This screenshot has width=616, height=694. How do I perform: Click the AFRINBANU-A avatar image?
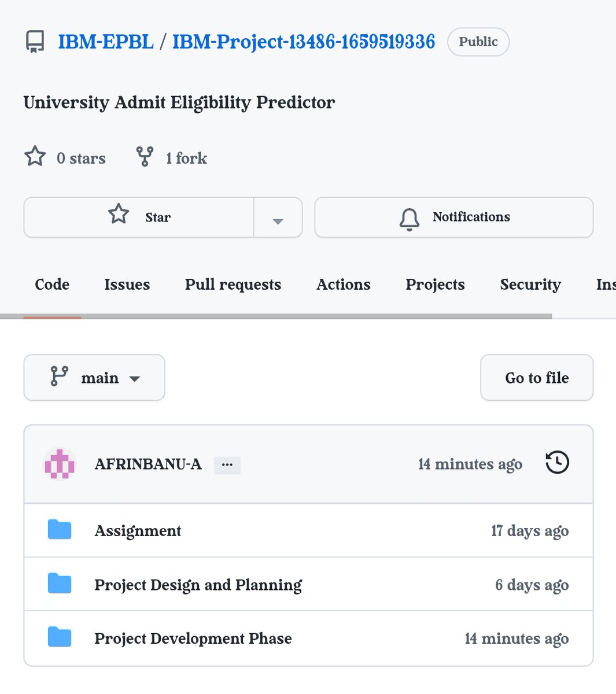click(x=60, y=464)
